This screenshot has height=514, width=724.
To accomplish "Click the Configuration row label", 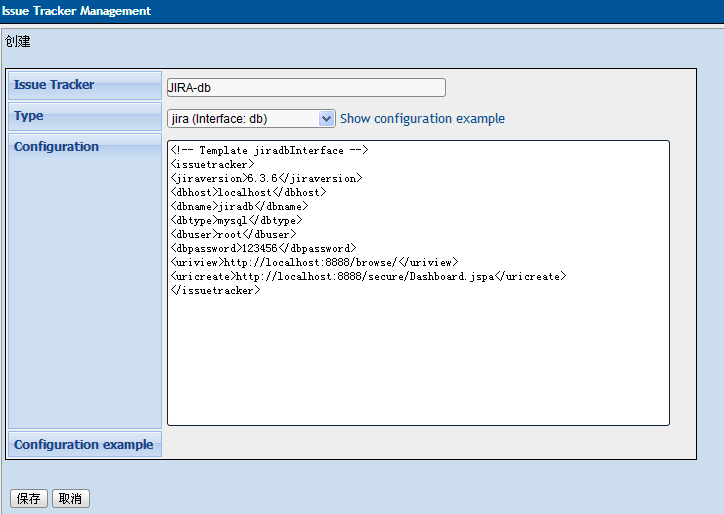I will [56, 146].
